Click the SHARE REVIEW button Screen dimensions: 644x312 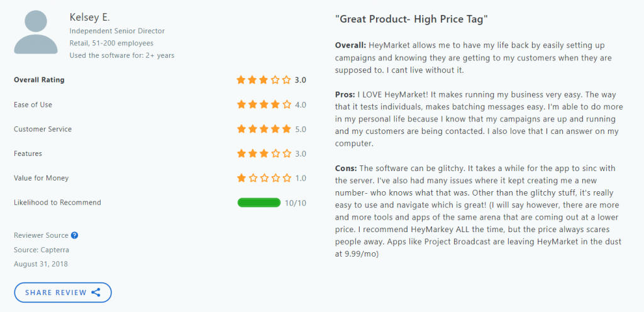pyautogui.click(x=63, y=292)
